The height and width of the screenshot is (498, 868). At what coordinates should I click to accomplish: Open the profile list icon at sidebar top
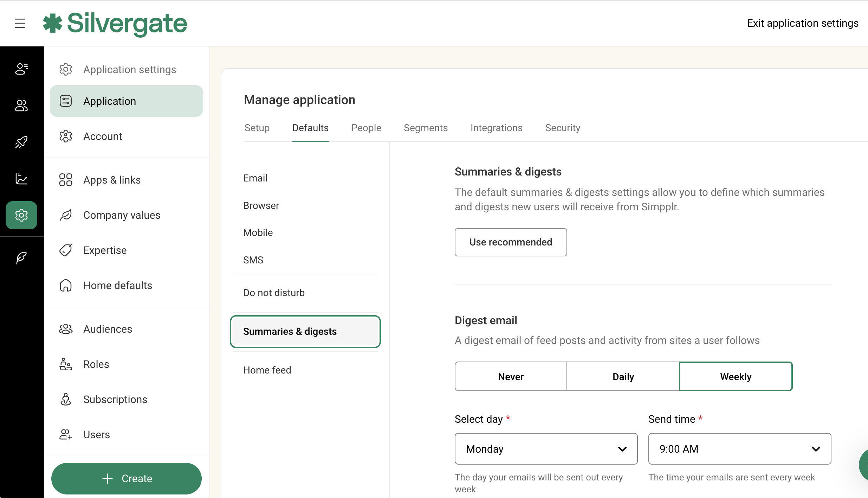[21, 69]
